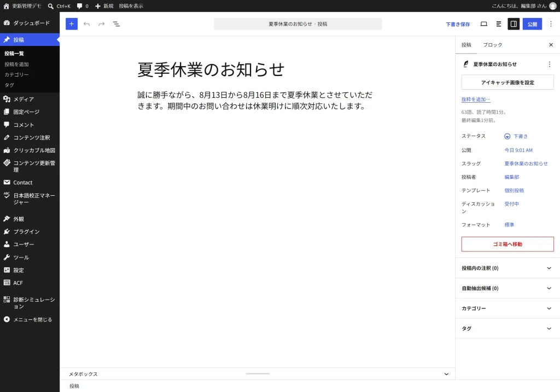The image size is (560, 392).
Task: Click the blue 公開 button
Action: (x=532, y=24)
